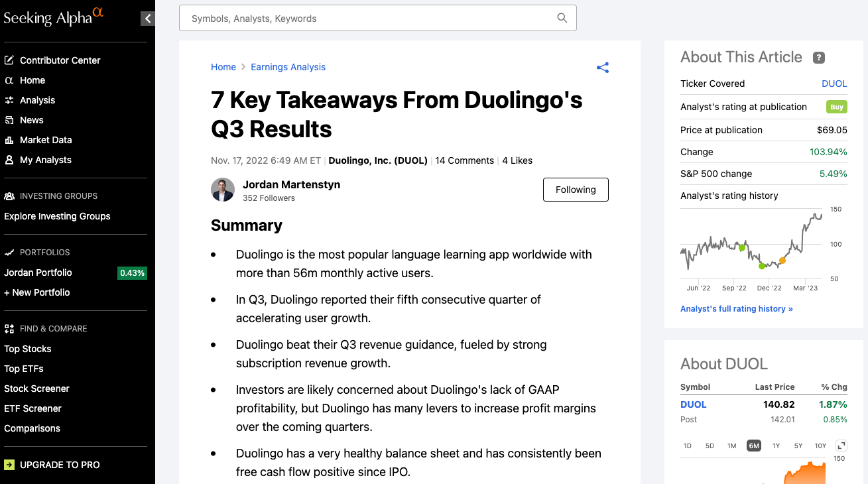Click the Find & Compare grid icon
The width and height of the screenshot is (868, 484).
pos(9,329)
